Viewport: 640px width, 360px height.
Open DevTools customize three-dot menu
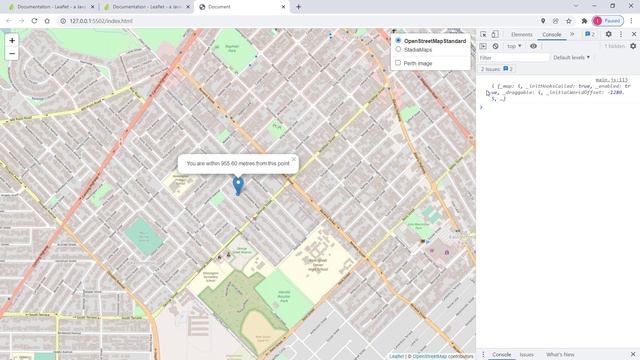click(621, 34)
